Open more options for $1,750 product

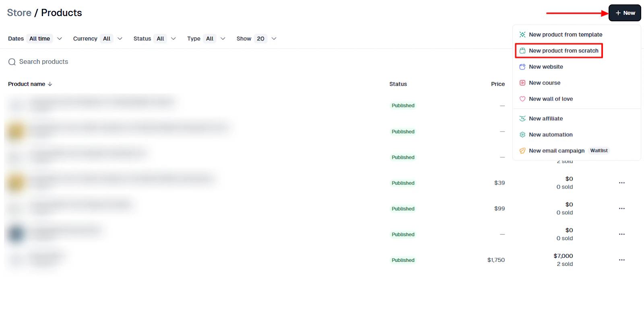[x=622, y=260]
